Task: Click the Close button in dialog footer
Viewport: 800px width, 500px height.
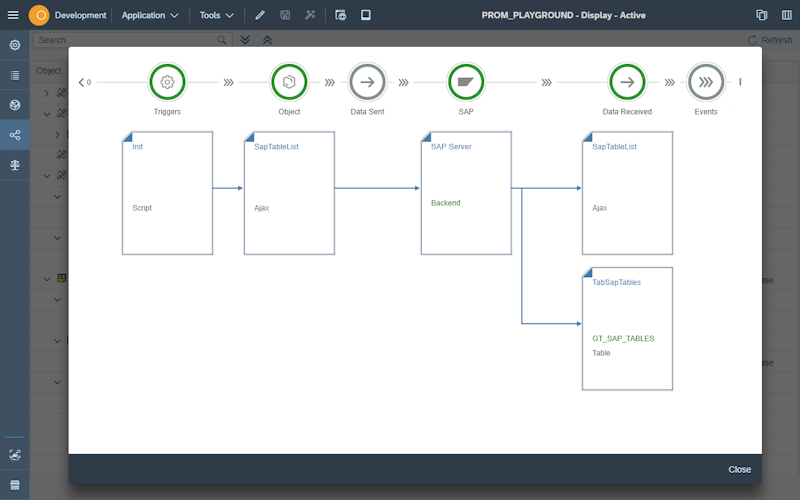Action: point(739,469)
